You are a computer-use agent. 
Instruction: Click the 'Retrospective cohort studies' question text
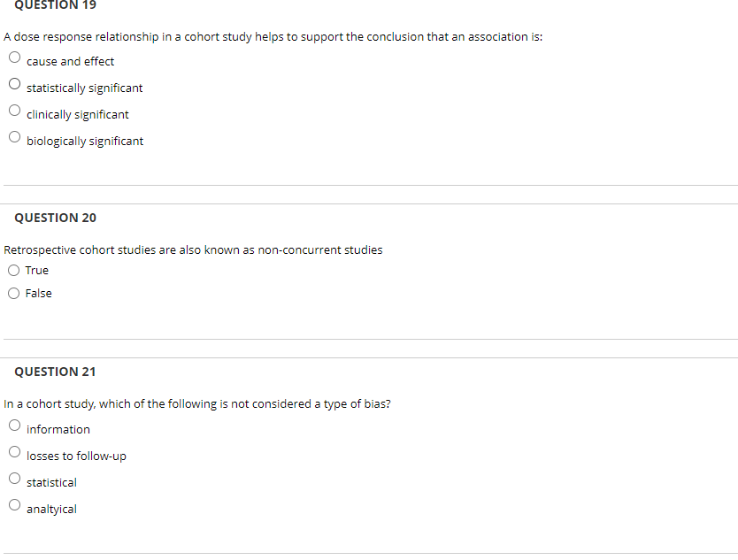(x=193, y=249)
